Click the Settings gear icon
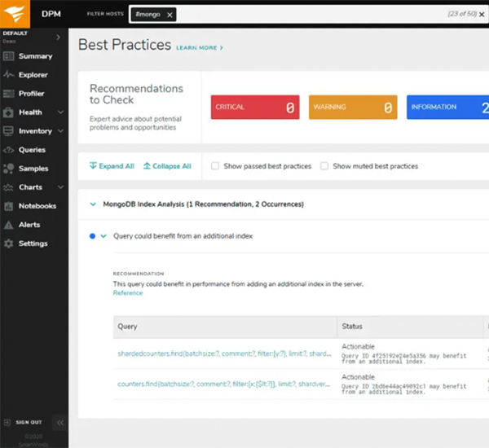The height and width of the screenshot is (448, 489). pos(8,244)
